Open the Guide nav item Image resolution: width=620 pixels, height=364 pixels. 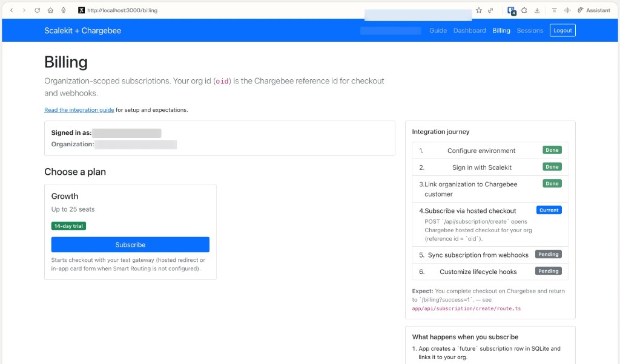coord(438,30)
